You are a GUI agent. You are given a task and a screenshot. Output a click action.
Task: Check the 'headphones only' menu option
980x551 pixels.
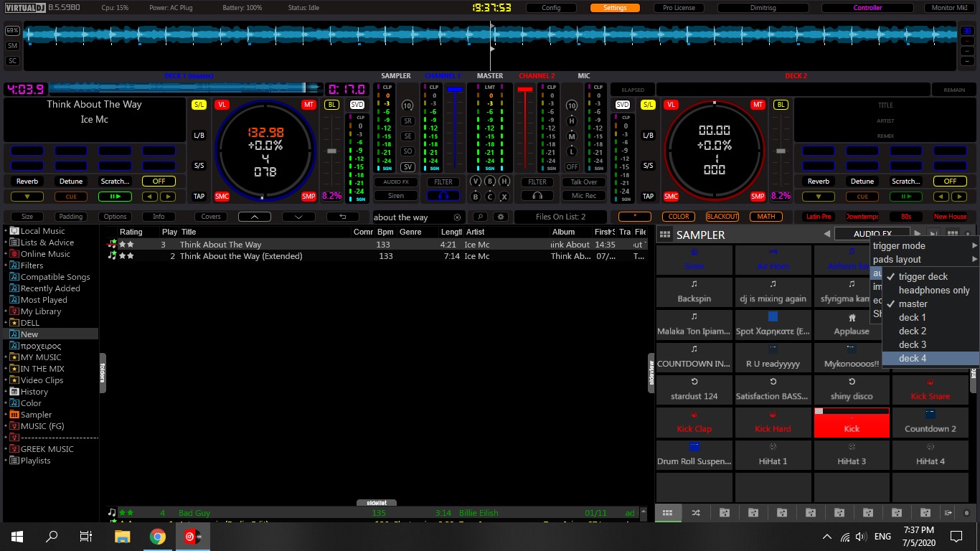[933, 290]
